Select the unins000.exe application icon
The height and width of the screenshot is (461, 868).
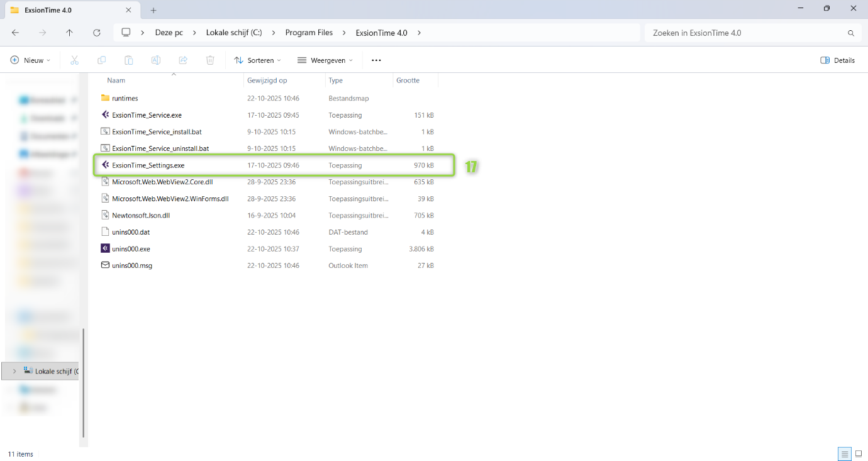coord(105,248)
